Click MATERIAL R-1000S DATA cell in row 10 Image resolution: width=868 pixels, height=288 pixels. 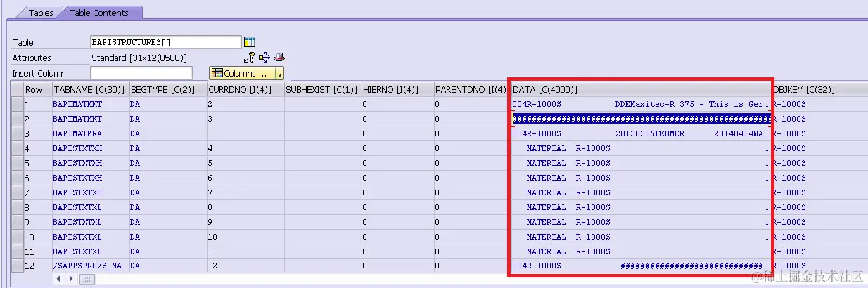640,237
